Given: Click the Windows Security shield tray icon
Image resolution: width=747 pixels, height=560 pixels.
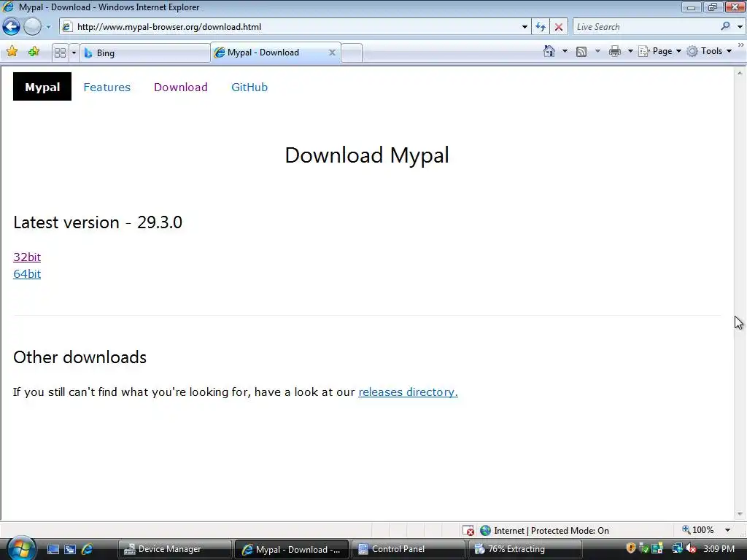Looking at the screenshot, I should [x=631, y=548].
